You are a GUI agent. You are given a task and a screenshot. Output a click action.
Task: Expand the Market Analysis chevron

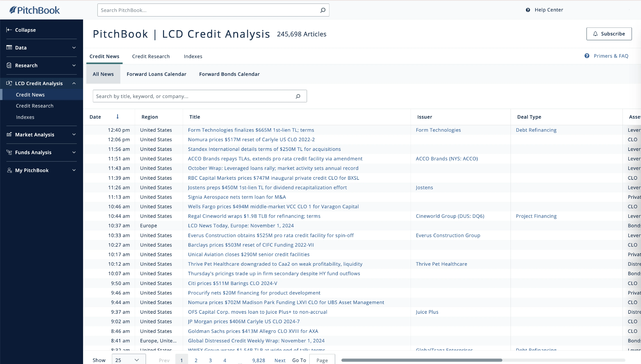[x=74, y=135]
